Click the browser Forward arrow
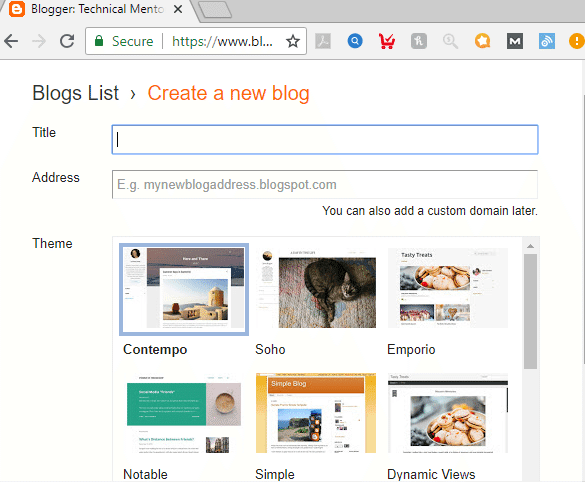 39,41
